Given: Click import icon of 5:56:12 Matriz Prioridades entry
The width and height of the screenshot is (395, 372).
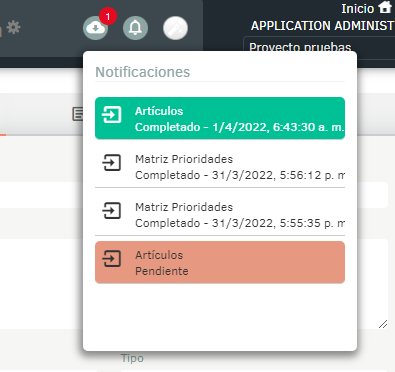Looking at the screenshot, I should pos(112,163).
